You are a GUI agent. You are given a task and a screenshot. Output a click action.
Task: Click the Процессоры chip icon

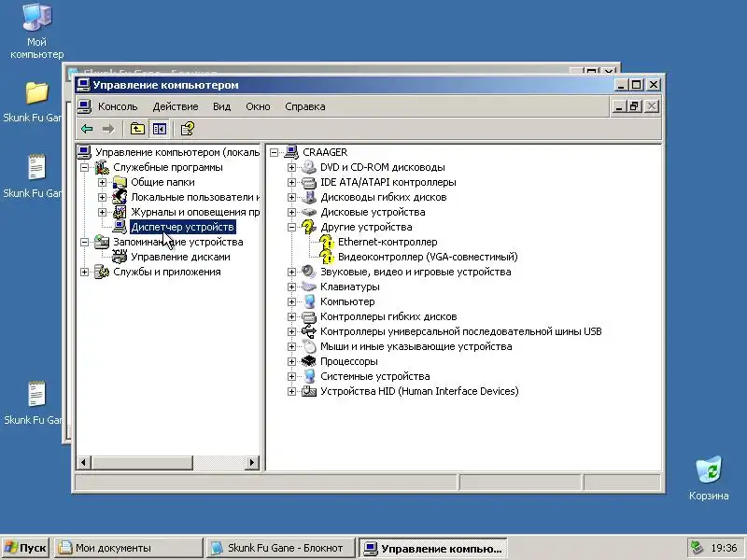[x=309, y=361]
